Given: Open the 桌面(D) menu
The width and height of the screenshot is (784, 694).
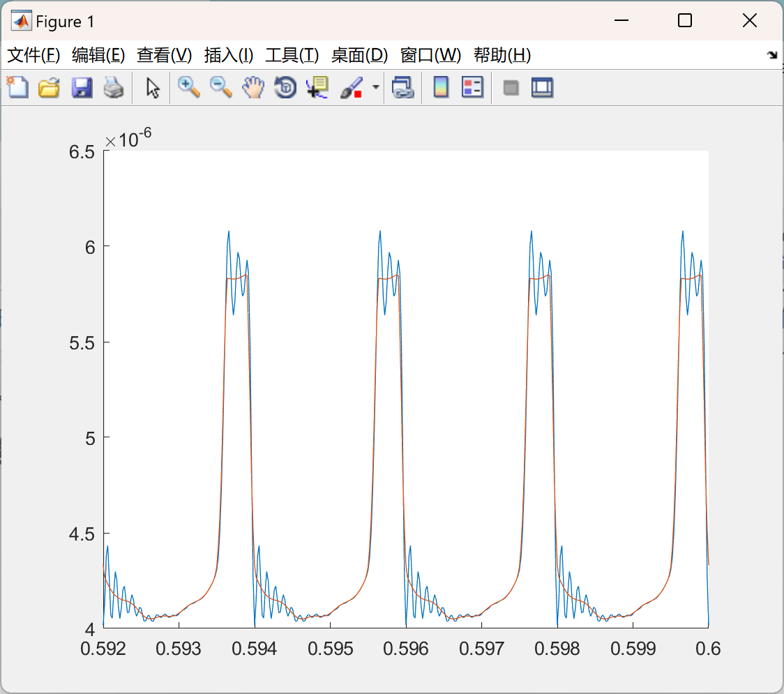Looking at the screenshot, I should point(359,55).
